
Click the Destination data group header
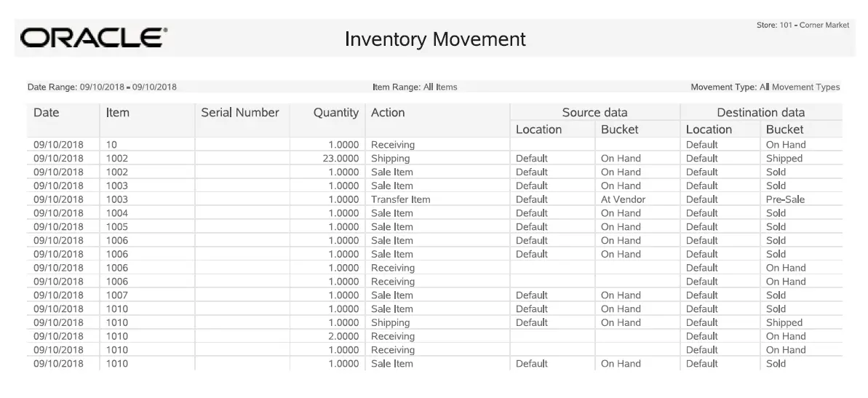click(x=760, y=112)
